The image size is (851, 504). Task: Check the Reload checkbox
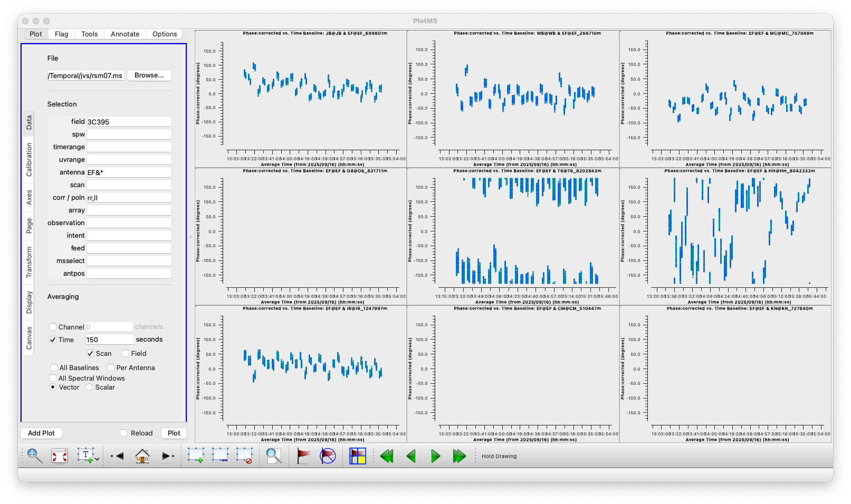pos(123,433)
